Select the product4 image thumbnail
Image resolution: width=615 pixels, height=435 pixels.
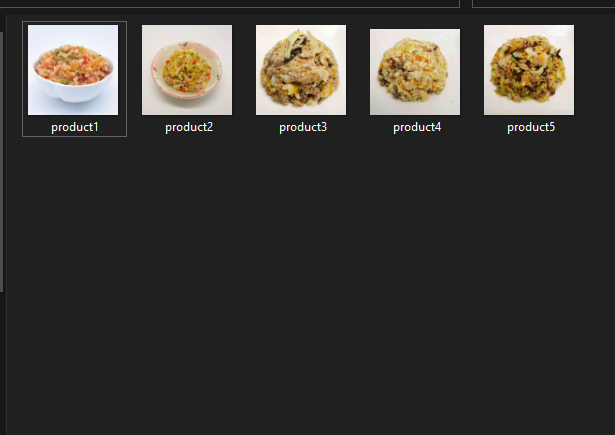415,72
